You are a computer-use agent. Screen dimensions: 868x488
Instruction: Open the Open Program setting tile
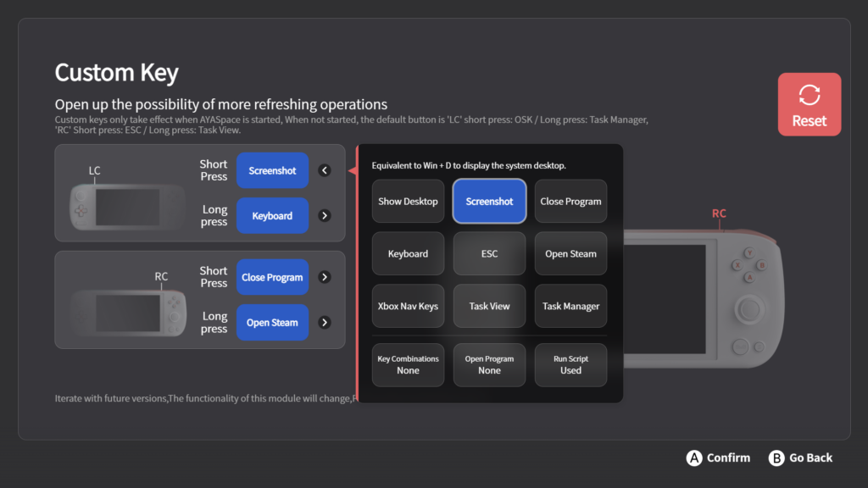[x=489, y=365]
